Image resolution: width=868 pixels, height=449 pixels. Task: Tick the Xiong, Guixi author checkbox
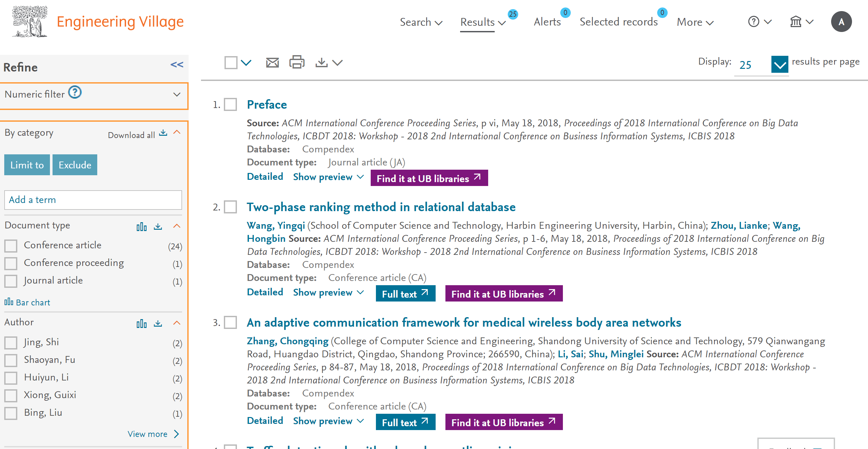tap(11, 396)
